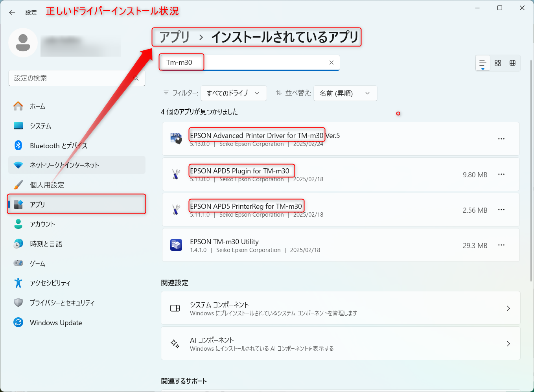Open more options for EPSON Advanced Printer Driver
The width and height of the screenshot is (534, 392).
pos(501,139)
